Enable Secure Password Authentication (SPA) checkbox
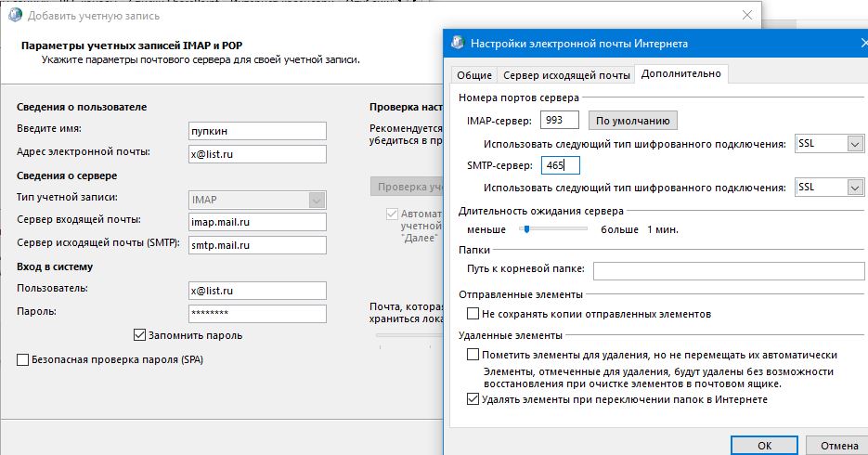 click(23, 359)
